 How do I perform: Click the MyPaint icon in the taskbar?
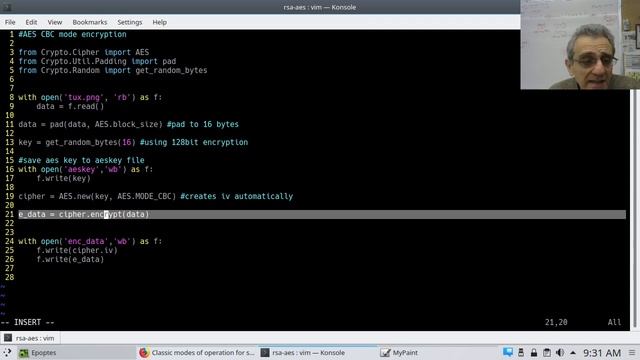(x=385, y=353)
